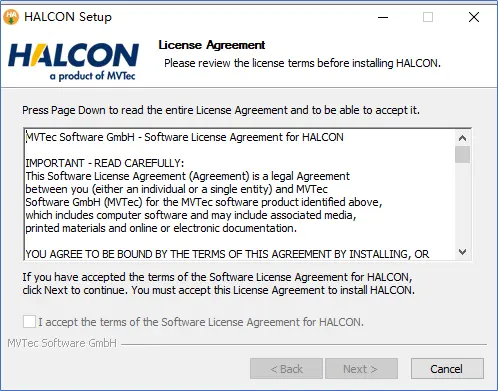This screenshot has width=498, height=391.
Task: Click the 'I accept the terms' label text
Action: click(201, 322)
